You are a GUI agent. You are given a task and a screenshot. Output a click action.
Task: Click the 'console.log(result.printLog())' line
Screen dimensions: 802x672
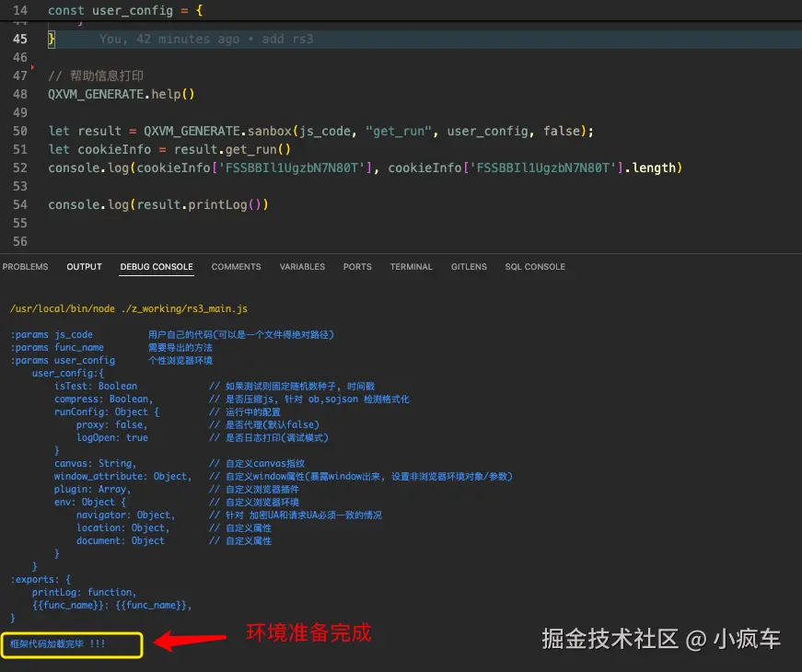click(x=158, y=204)
